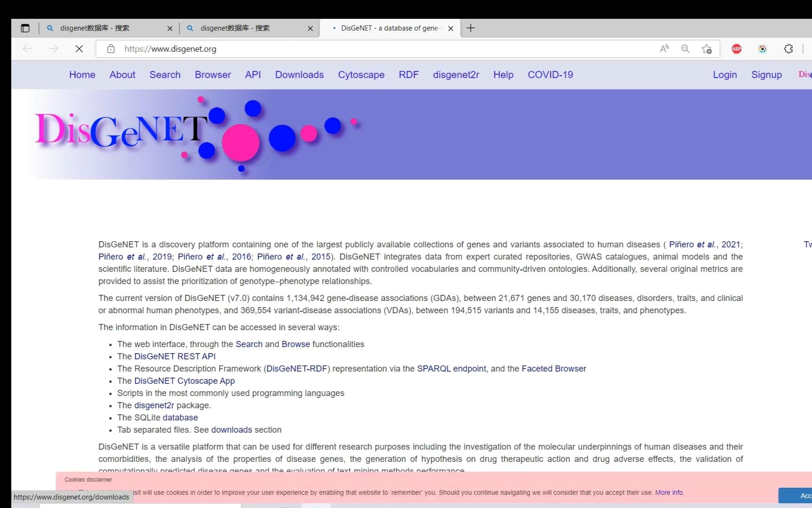Stop page loading with the X button
Screen dimensions: 812x508
79,48
